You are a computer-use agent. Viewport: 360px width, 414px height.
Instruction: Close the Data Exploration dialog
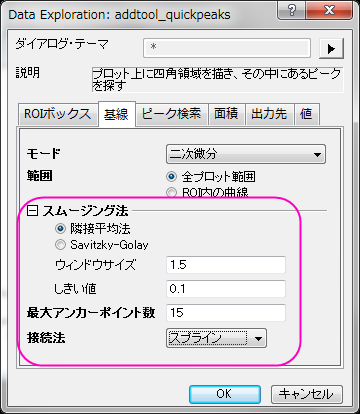point(329,10)
